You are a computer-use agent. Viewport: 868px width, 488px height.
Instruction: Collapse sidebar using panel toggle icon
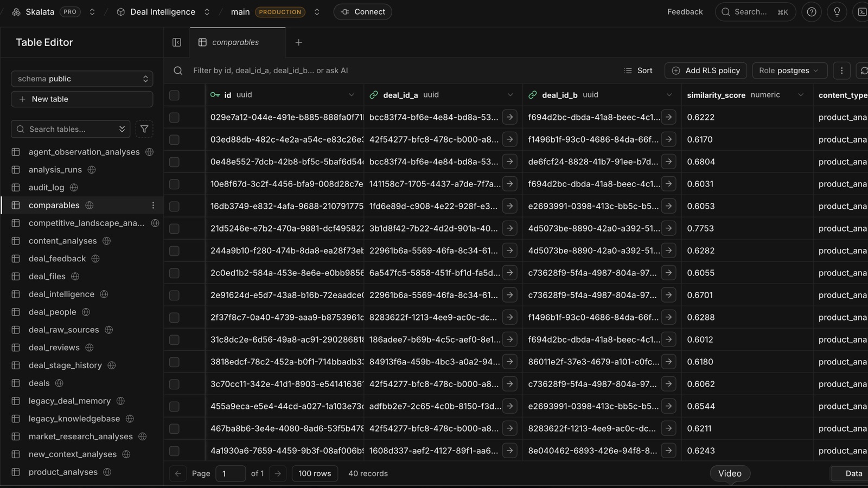[x=177, y=42]
